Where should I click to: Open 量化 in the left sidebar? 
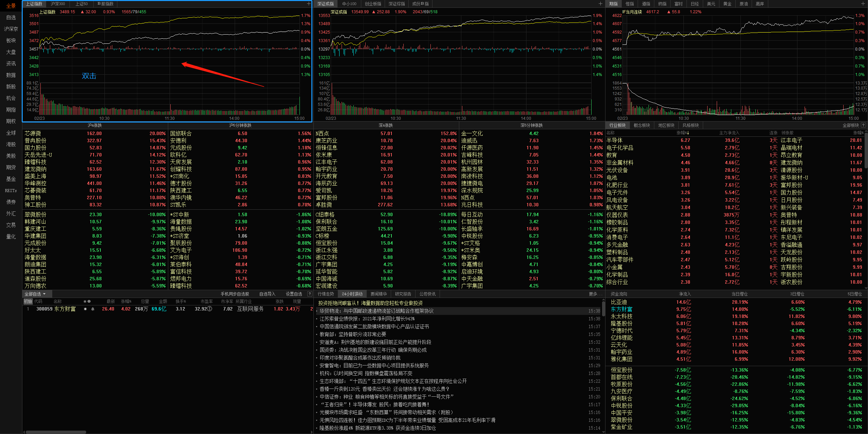click(x=11, y=237)
